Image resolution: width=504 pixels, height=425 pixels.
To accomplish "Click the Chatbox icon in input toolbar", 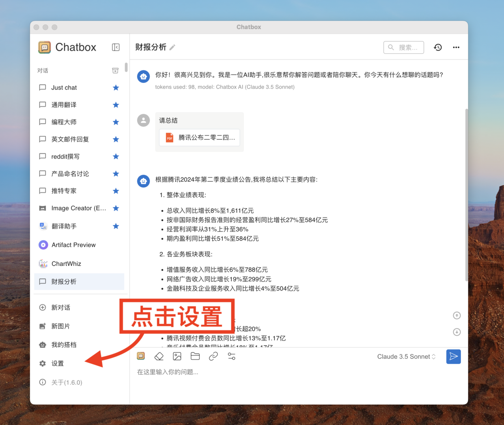I will coord(141,356).
